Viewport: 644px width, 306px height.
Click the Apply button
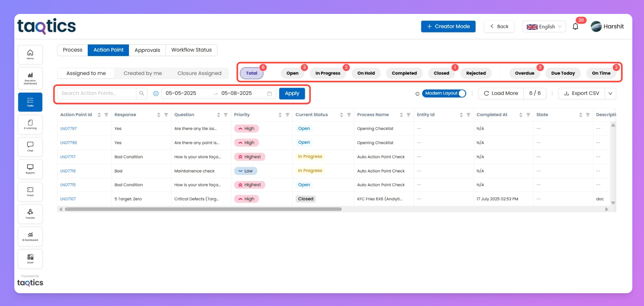[292, 93]
